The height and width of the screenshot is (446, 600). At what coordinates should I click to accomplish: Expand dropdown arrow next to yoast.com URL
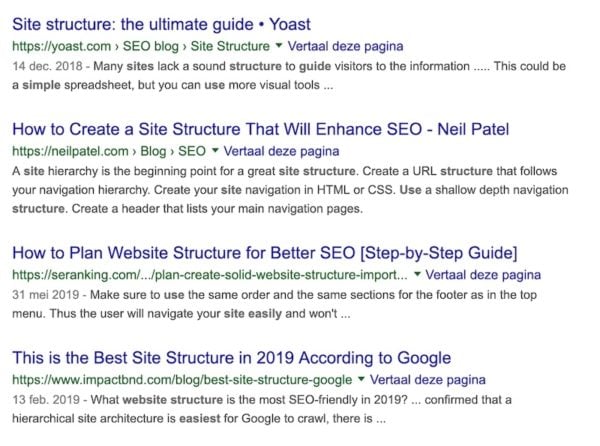[x=279, y=46]
